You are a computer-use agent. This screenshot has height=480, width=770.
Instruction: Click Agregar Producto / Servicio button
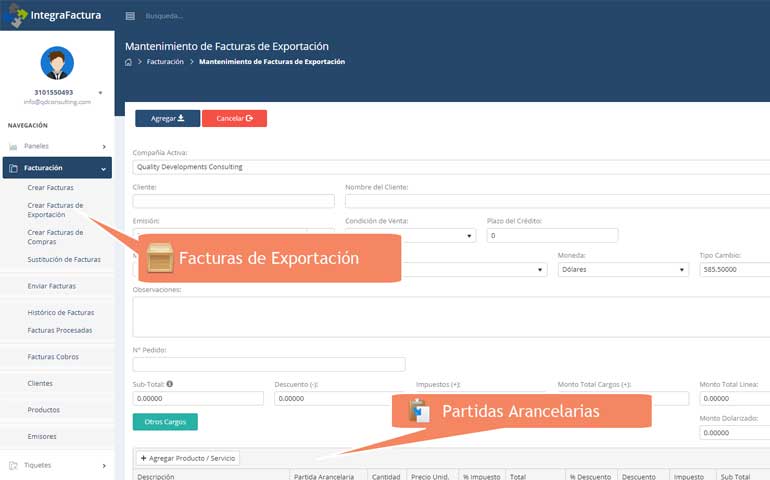(188, 458)
